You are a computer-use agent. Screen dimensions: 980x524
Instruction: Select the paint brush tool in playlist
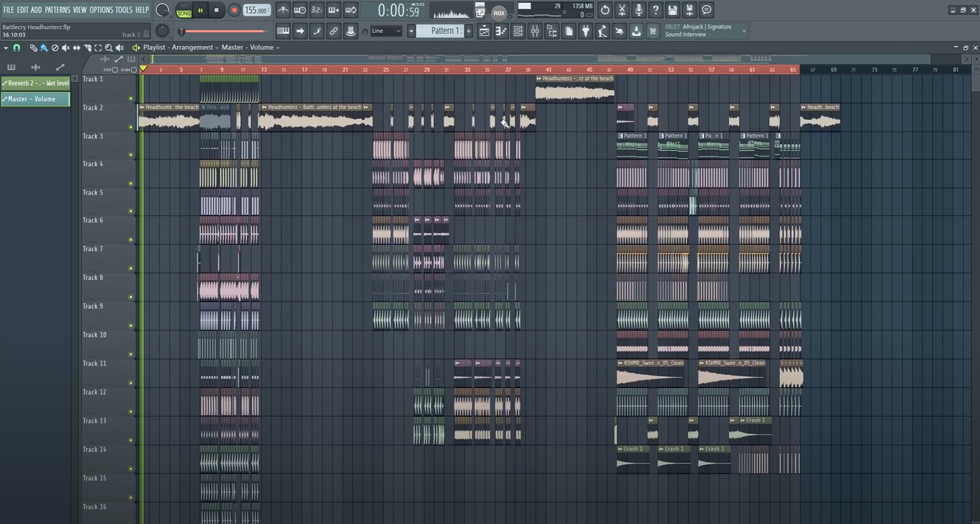(44, 47)
